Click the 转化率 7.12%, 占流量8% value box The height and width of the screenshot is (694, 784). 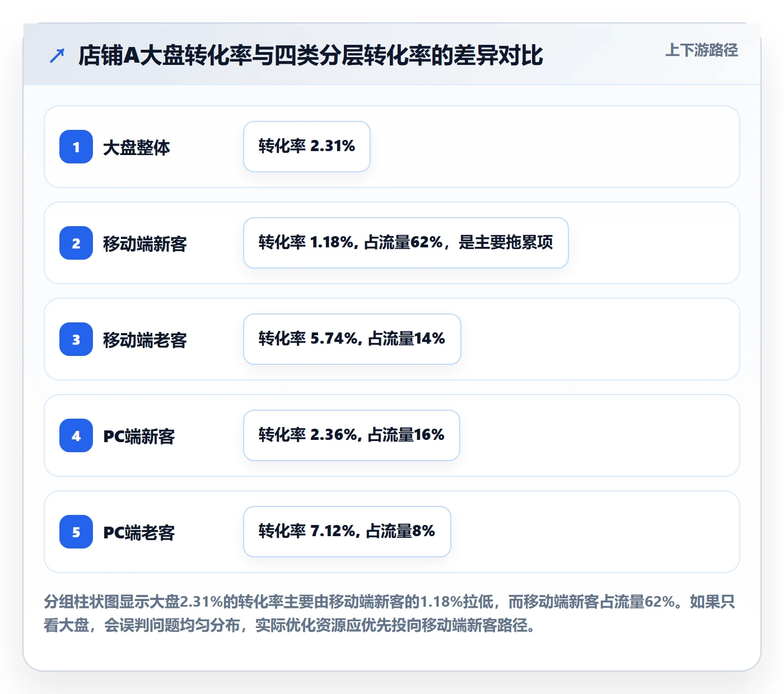(x=347, y=532)
